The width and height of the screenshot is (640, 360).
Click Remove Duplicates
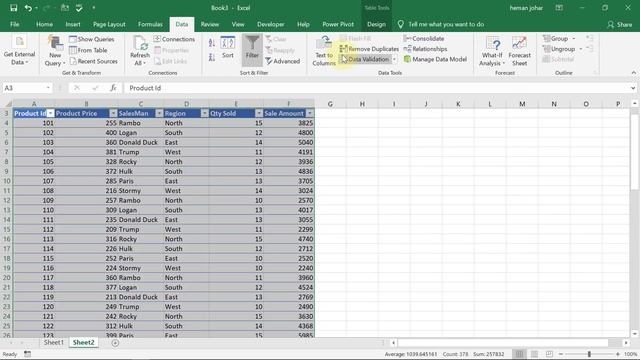tap(369, 49)
